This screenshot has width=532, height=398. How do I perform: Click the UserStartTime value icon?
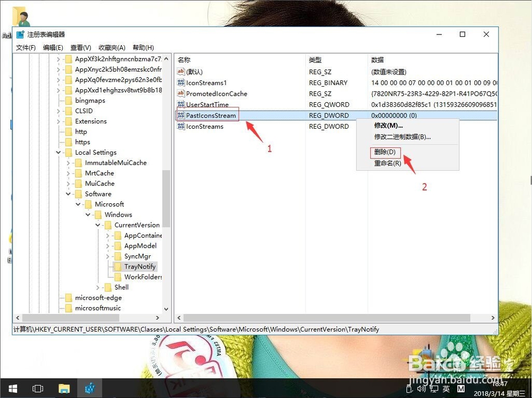point(181,104)
